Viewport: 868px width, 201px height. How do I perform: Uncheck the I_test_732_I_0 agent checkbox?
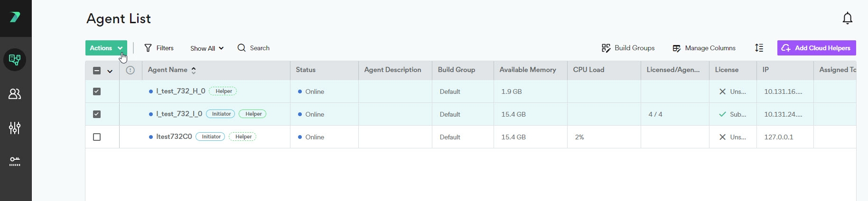tap(97, 114)
